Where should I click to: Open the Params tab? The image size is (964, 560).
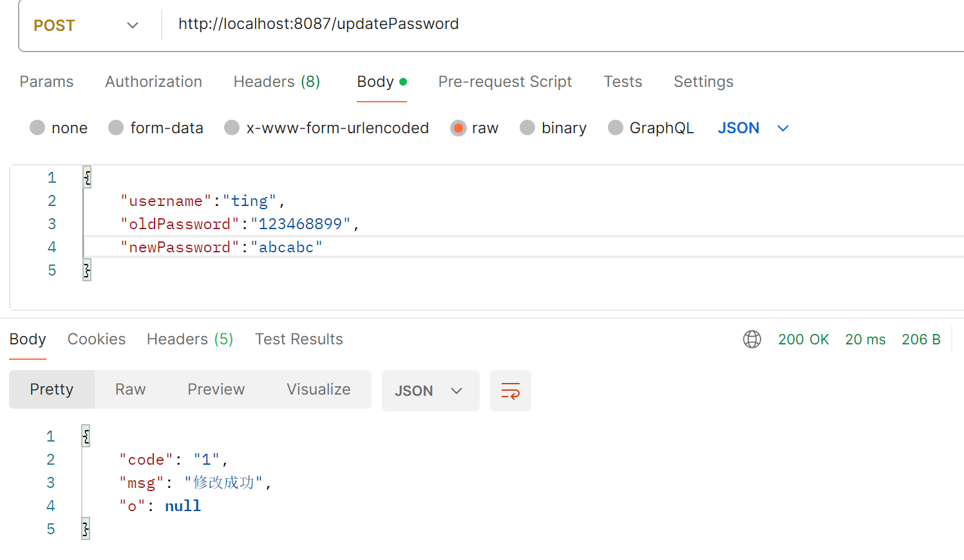(46, 82)
